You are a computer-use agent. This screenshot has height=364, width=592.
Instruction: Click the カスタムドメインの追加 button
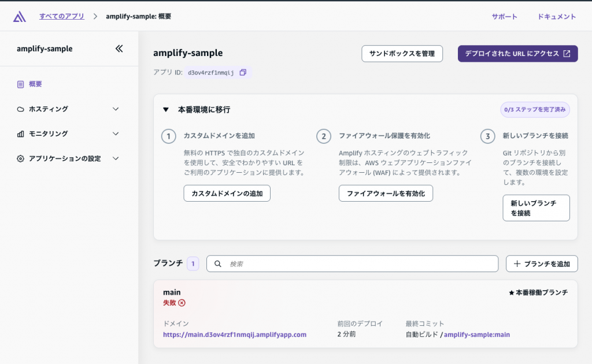click(226, 194)
